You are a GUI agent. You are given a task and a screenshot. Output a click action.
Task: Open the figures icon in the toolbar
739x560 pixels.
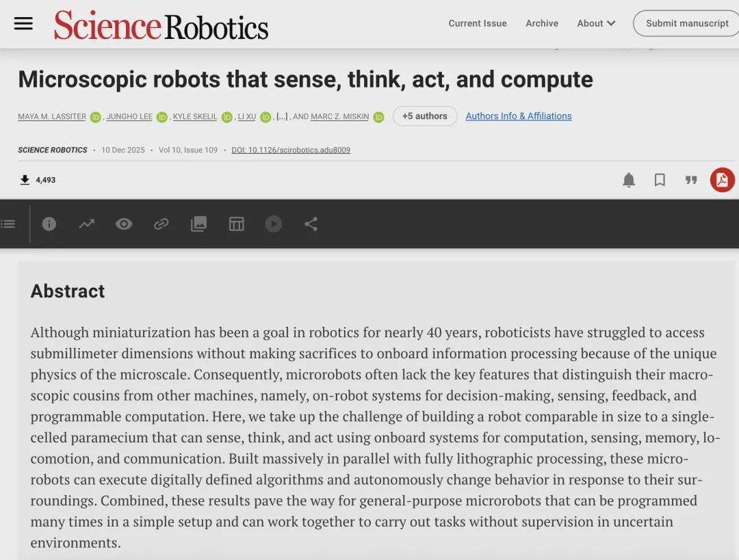(198, 224)
